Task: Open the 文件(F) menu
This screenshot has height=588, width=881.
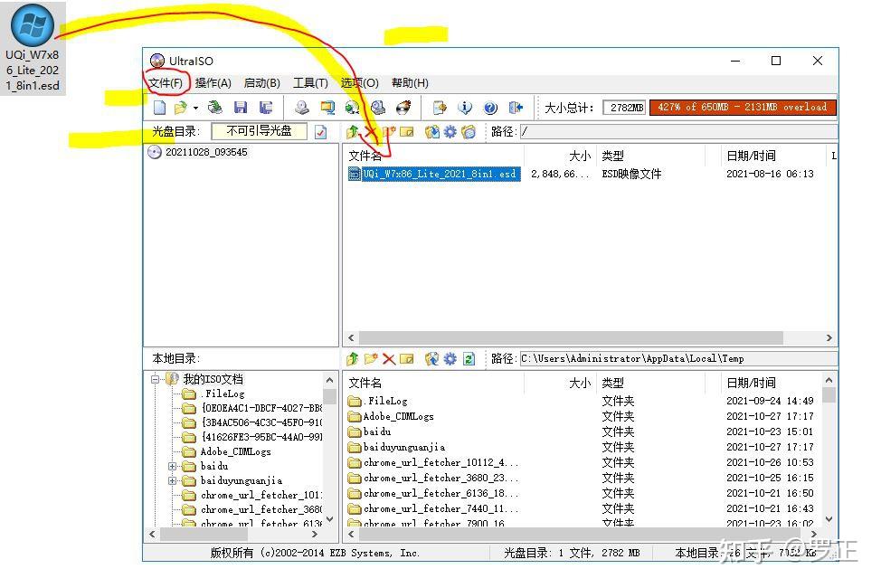Action: tap(166, 82)
